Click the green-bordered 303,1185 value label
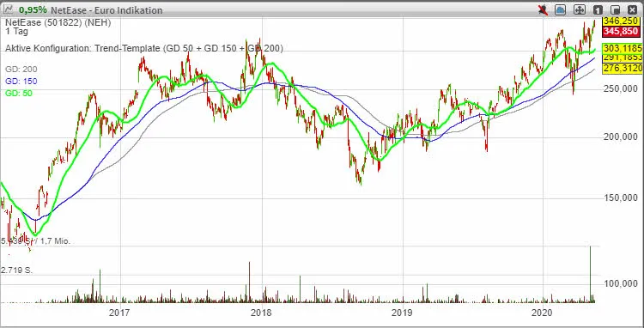This screenshot has height=328, width=644. [623, 48]
